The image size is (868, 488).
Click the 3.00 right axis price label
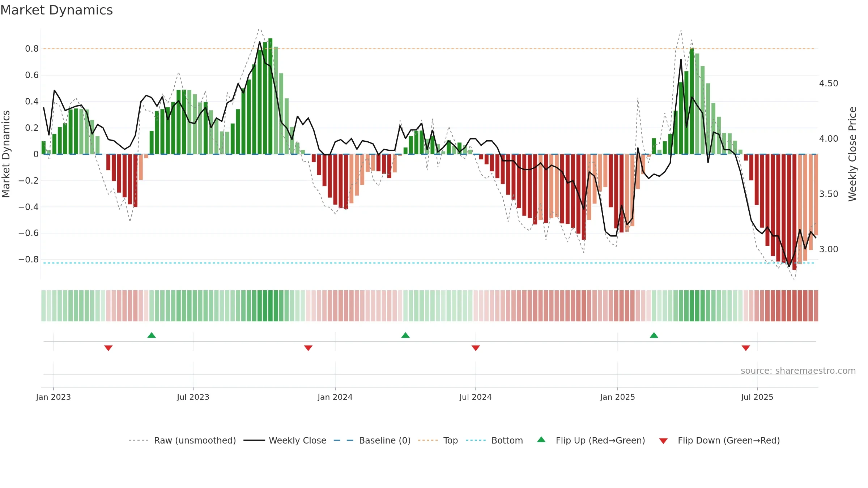click(829, 249)
